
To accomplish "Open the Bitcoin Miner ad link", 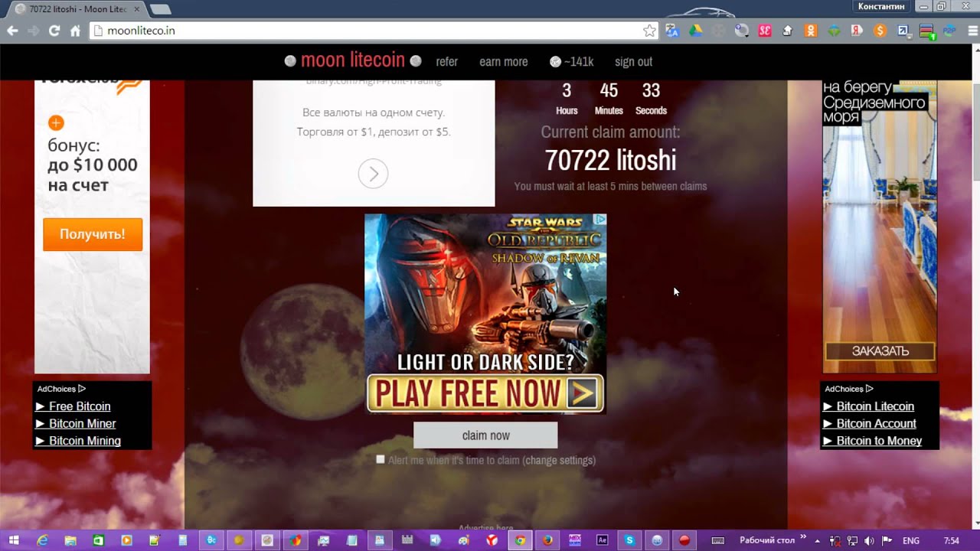I will [x=83, y=423].
